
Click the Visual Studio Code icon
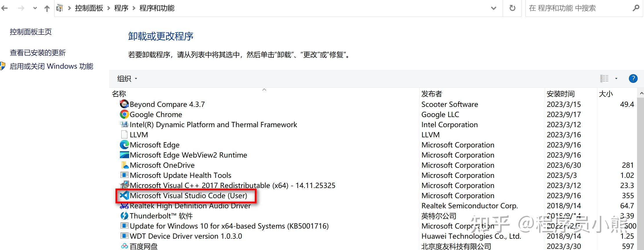tap(124, 196)
